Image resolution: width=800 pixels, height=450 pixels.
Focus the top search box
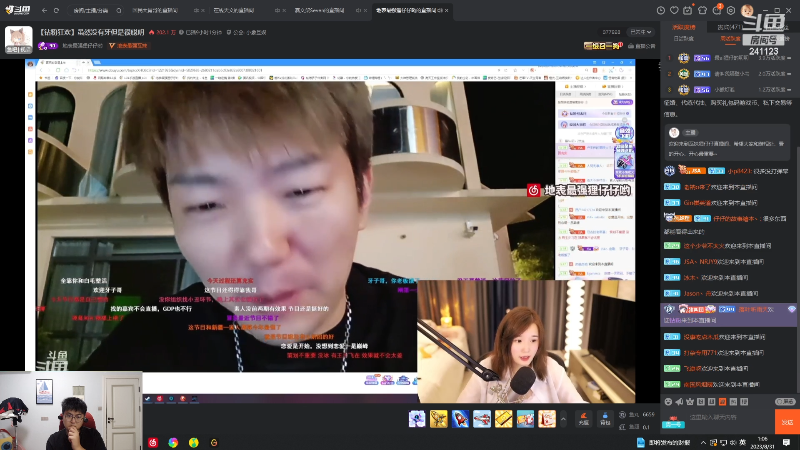(93, 10)
